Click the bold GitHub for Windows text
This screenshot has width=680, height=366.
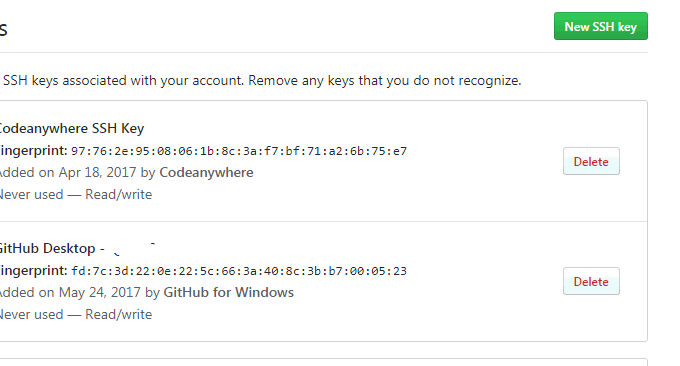[x=229, y=293]
